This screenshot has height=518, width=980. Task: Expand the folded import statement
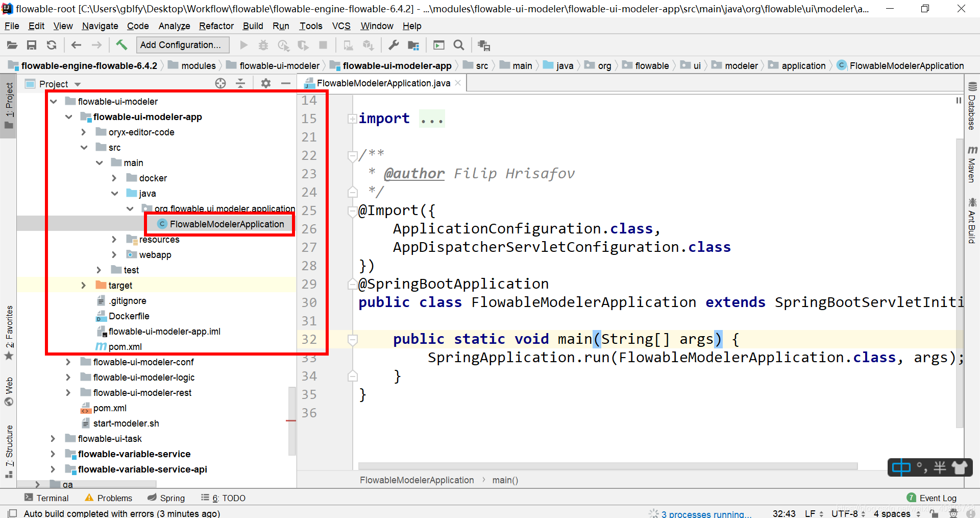(352, 119)
